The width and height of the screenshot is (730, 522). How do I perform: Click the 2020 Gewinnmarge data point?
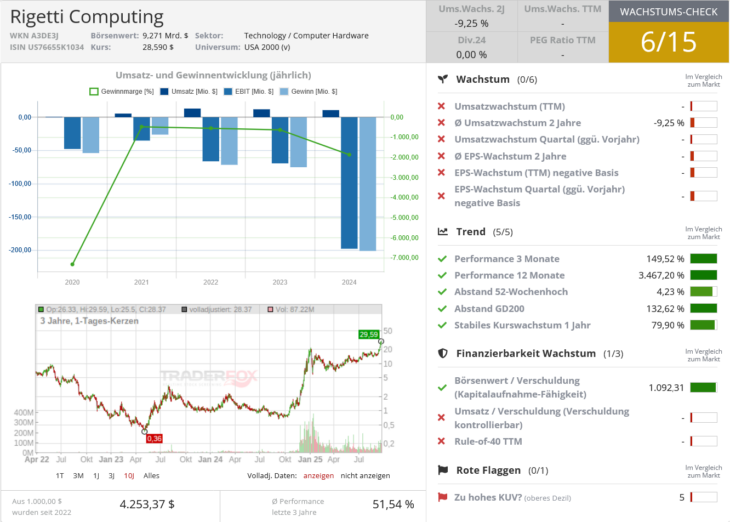72,264
